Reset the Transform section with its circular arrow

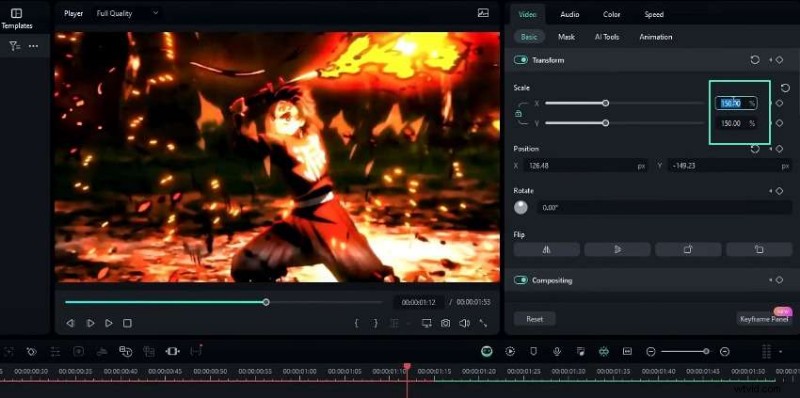tap(755, 60)
